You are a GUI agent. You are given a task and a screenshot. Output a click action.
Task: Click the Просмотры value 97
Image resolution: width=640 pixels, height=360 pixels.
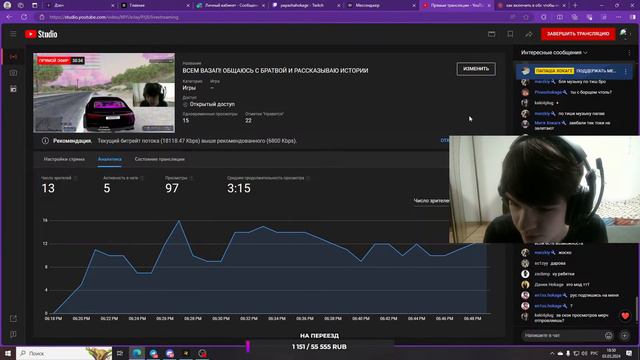coord(172,188)
